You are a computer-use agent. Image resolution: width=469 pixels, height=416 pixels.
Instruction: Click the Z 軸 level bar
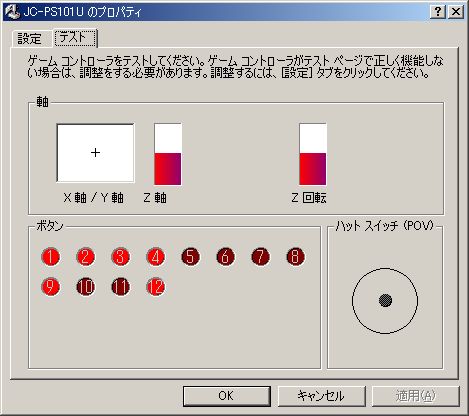click(168, 154)
